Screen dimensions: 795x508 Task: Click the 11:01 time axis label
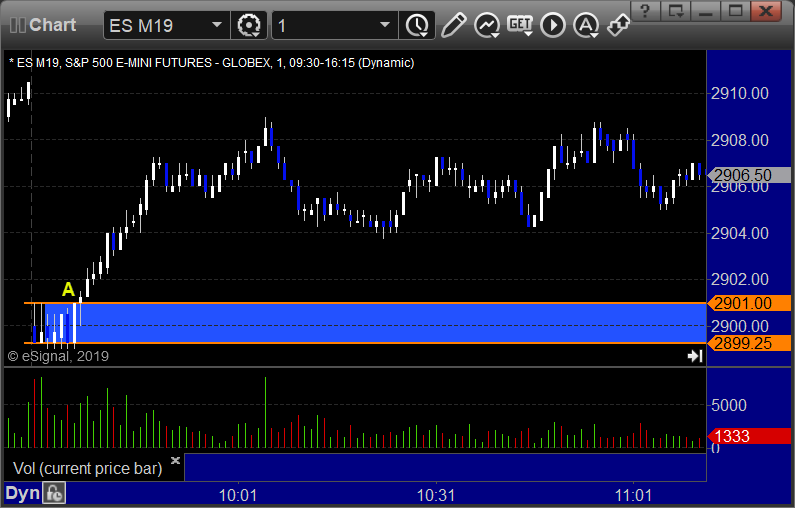tap(633, 495)
